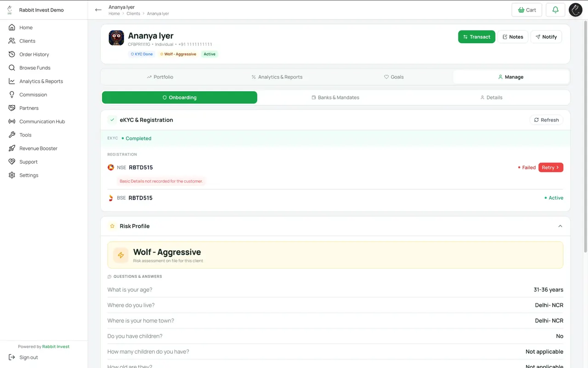588x368 pixels.
Task: Open the Cart
Action: pos(526,10)
